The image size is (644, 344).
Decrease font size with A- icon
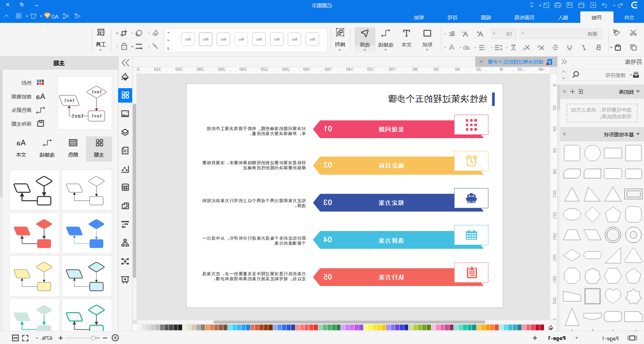(465, 34)
